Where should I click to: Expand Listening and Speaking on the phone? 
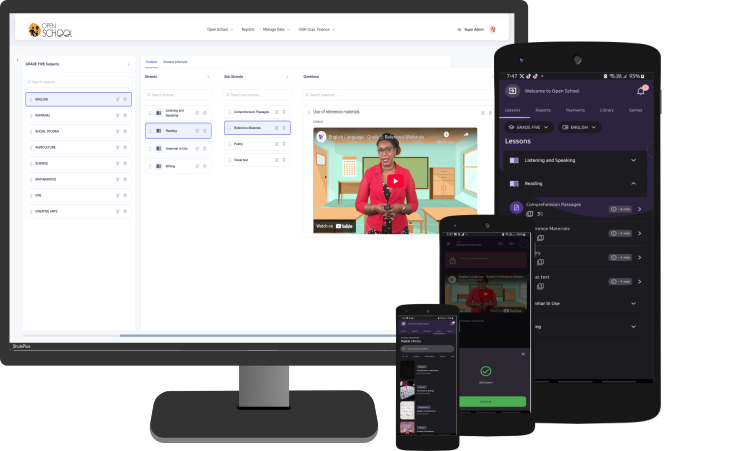[575, 160]
